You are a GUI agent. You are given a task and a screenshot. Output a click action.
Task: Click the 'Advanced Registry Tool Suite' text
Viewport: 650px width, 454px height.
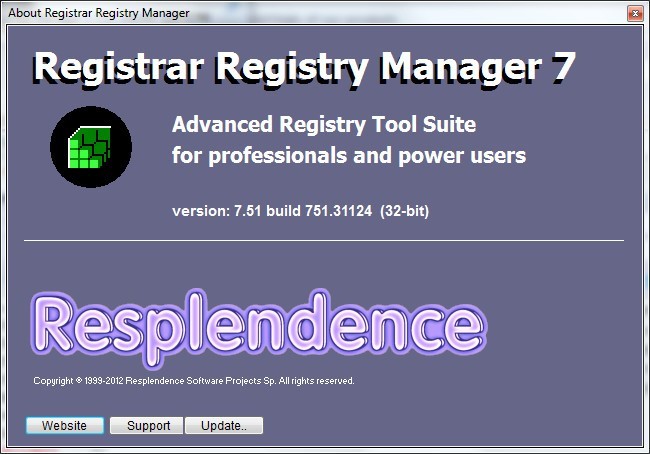click(324, 125)
